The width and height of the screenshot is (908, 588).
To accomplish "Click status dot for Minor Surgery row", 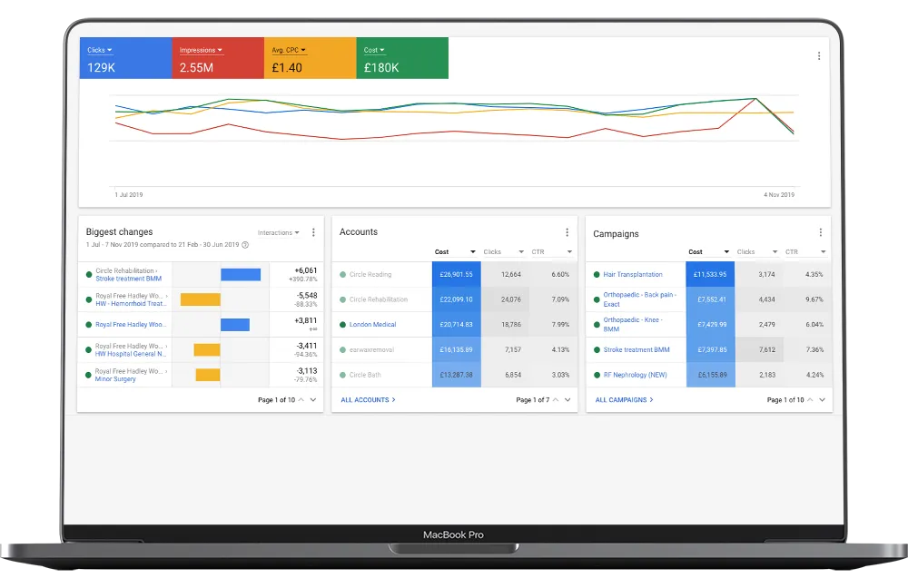I will coord(88,375).
